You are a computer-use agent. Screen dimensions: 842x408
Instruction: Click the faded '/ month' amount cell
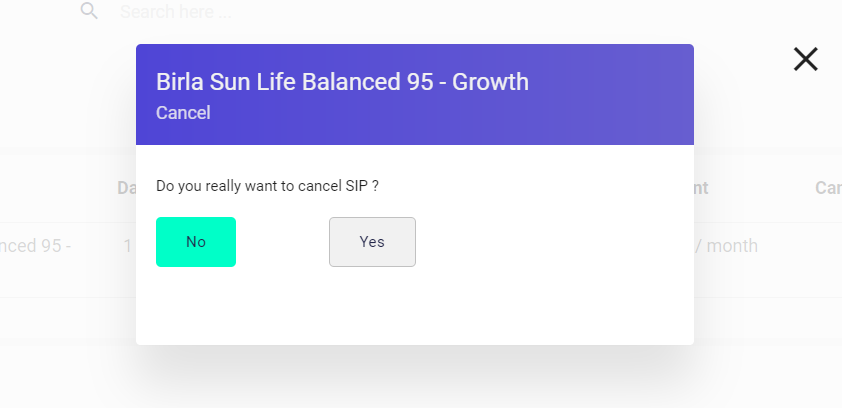tap(726, 246)
